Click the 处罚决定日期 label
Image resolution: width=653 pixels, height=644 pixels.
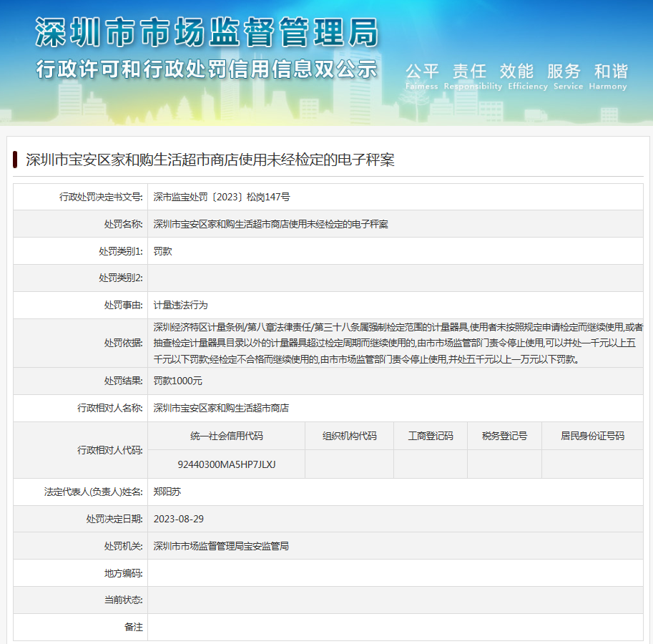click(114, 519)
